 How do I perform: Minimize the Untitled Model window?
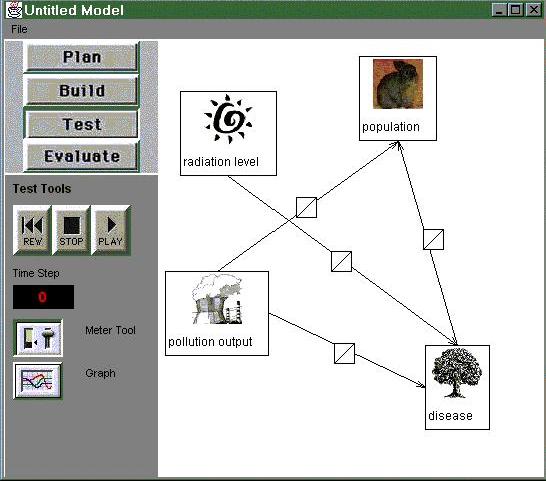pos(499,10)
